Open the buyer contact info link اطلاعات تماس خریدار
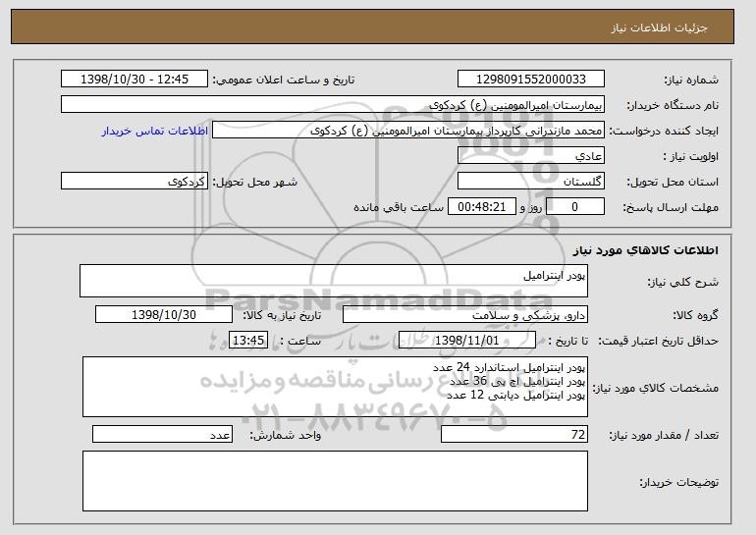The width and height of the screenshot is (756, 535). (x=155, y=131)
